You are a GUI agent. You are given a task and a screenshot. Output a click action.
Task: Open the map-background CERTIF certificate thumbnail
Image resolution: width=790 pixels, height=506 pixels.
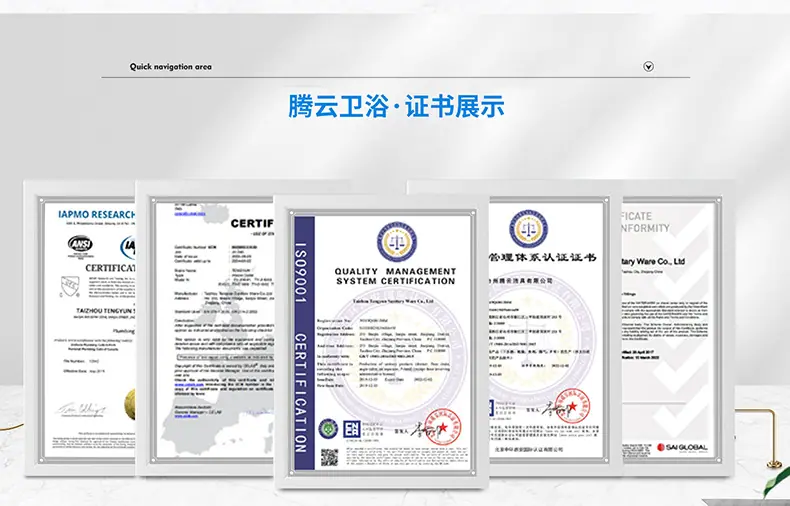205,328
